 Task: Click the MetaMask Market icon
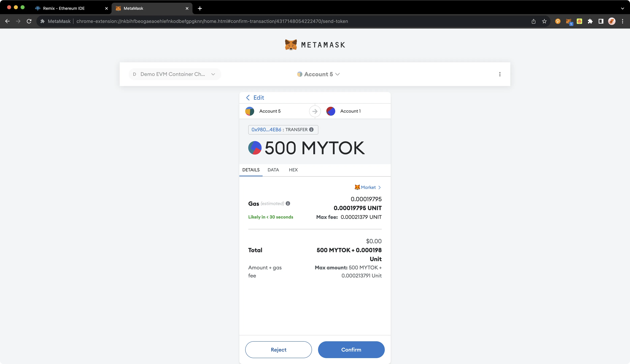(357, 187)
